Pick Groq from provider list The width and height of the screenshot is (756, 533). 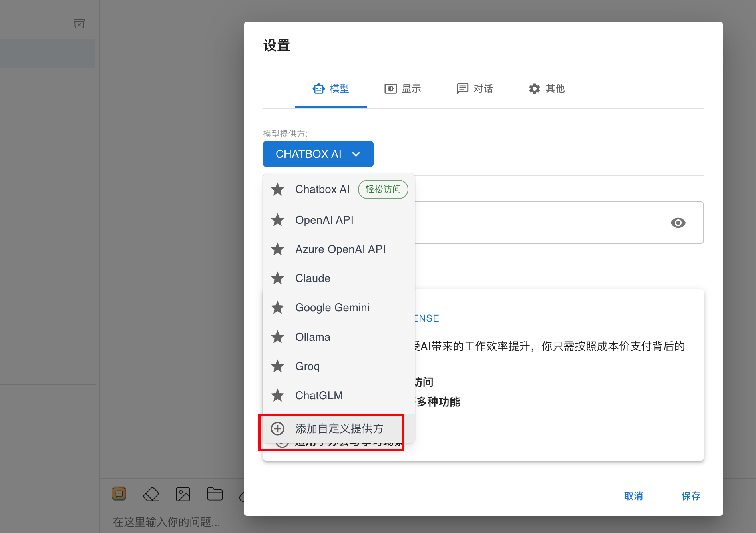[339, 366]
